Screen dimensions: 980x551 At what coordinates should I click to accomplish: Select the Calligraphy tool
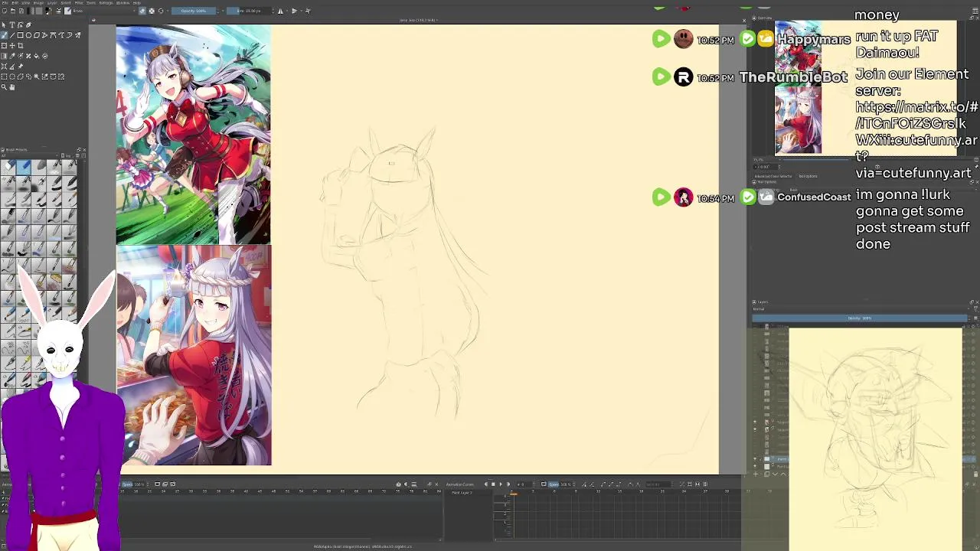(28, 25)
